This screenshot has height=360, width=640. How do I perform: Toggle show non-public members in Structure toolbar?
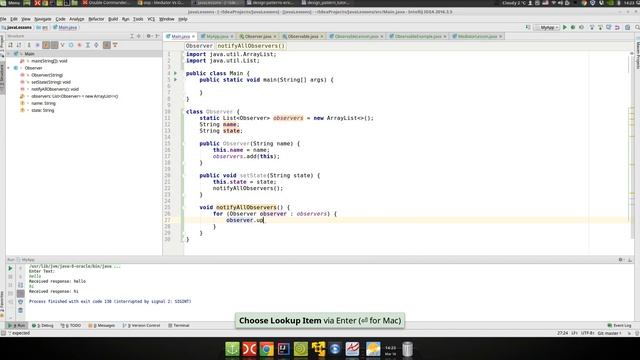click(54, 45)
